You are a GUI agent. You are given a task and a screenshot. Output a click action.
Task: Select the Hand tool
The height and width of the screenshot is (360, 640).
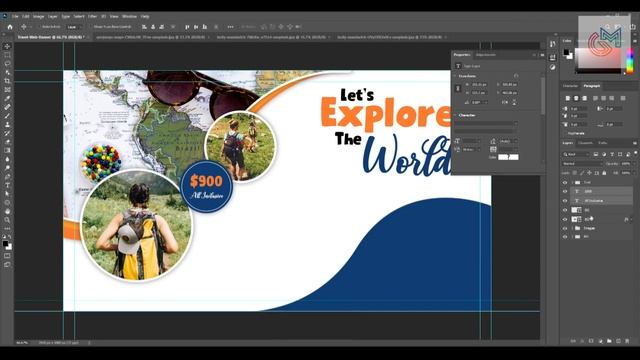point(7,211)
